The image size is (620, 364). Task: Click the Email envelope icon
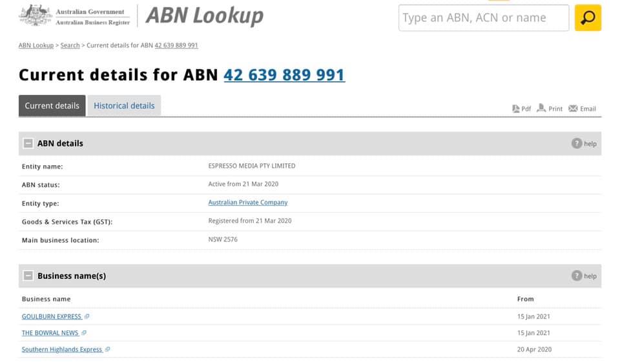click(x=573, y=108)
